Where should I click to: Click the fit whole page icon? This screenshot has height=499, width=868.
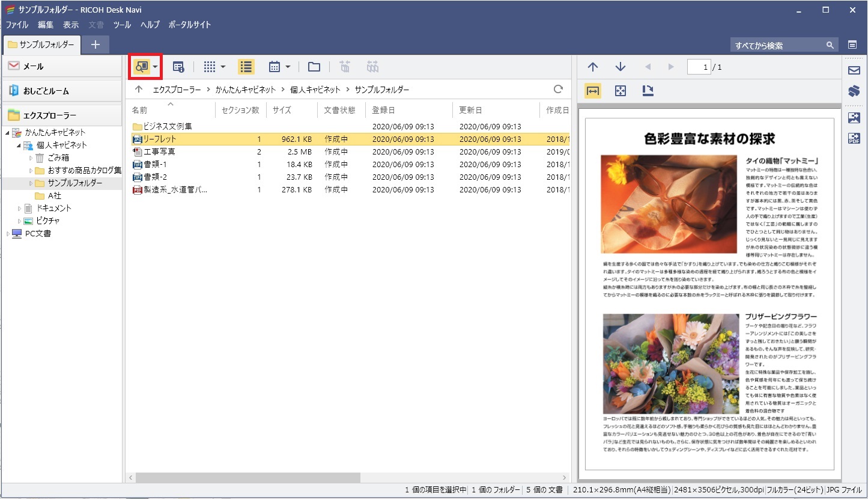point(621,91)
